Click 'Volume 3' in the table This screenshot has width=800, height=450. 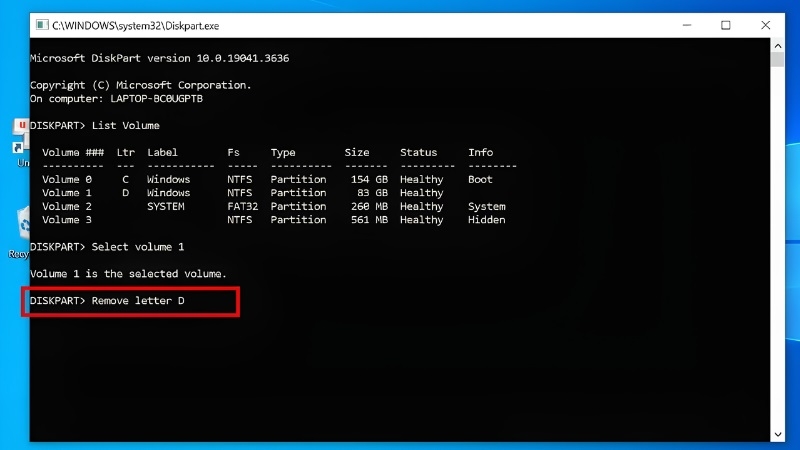pyautogui.click(x=67, y=220)
